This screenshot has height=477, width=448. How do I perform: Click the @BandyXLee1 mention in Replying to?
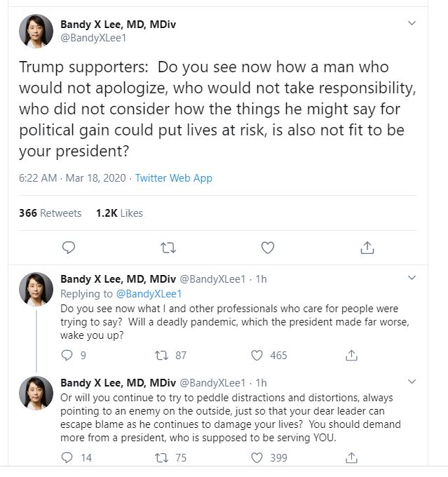coord(149,294)
